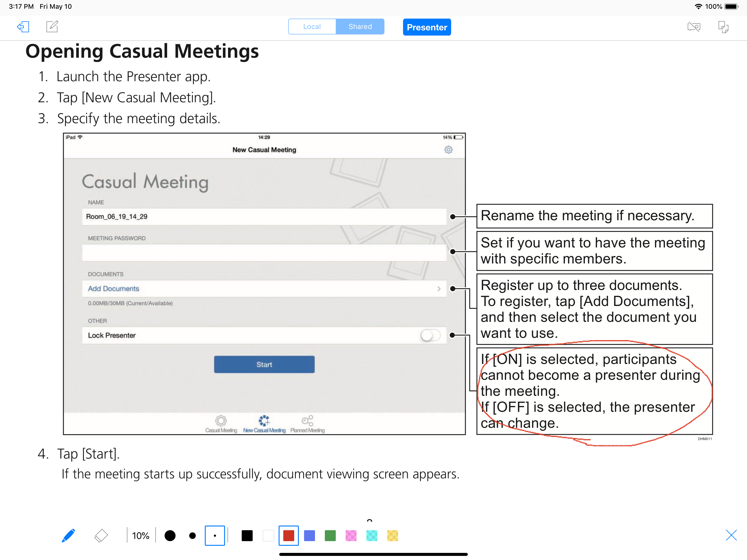The image size is (747, 560).
Task: Choose the small pen thickness dot
Action: tap(215, 536)
